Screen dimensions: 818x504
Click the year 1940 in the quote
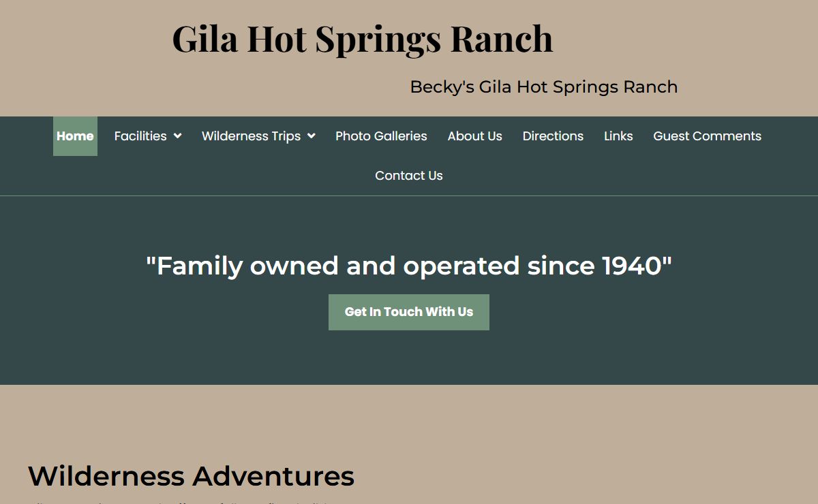coord(632,266)
